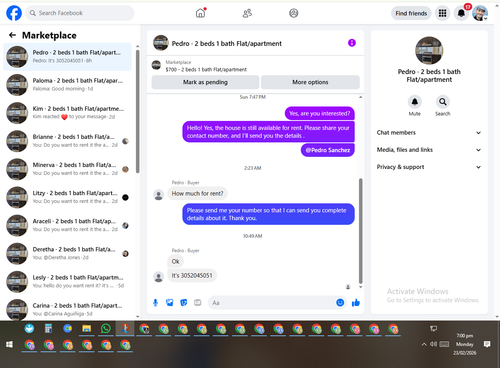The image size is (500, 368).
Task: Mute this conversation with the bell icon
Action: point(415,102)
